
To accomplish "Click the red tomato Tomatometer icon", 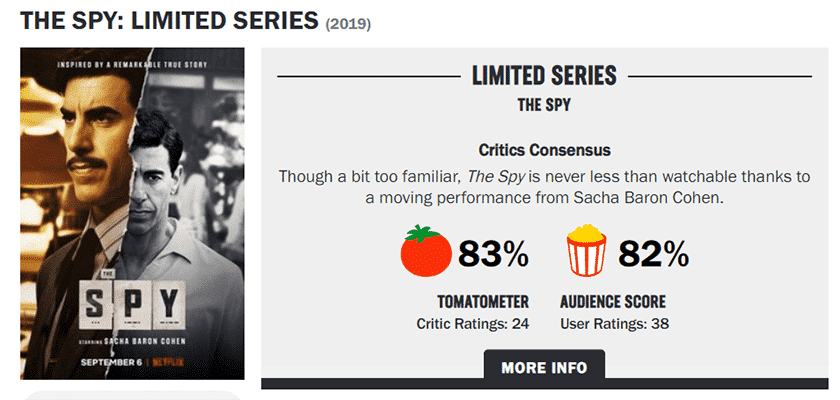I will pyautogui.click(x=426, y=251).
